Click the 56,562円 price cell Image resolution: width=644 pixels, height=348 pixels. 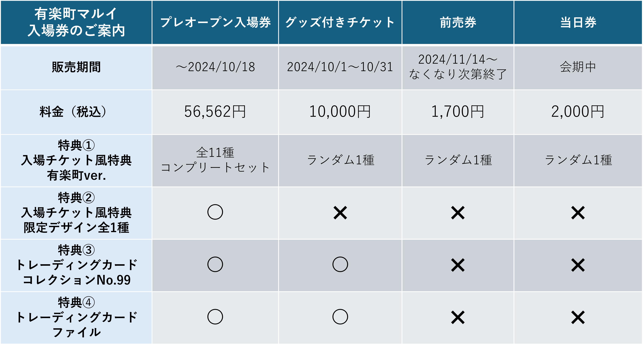pyautogui.click(x=215, y=112)
